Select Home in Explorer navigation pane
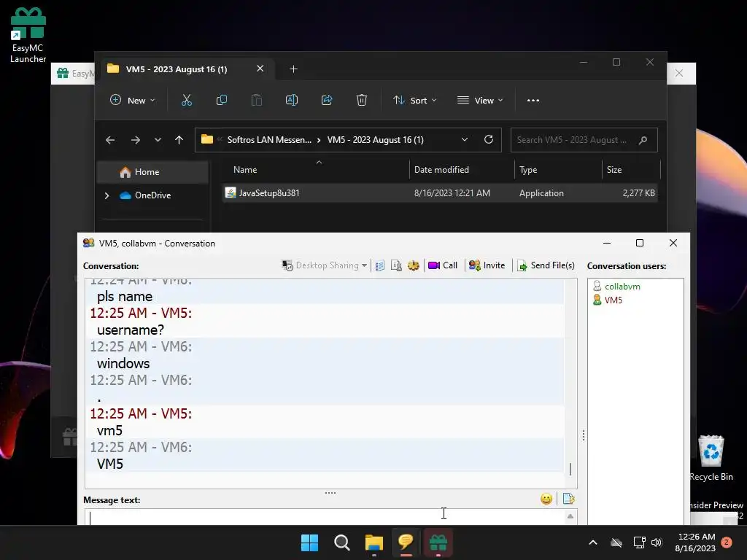The image size is (747, 560). (153, 172)
